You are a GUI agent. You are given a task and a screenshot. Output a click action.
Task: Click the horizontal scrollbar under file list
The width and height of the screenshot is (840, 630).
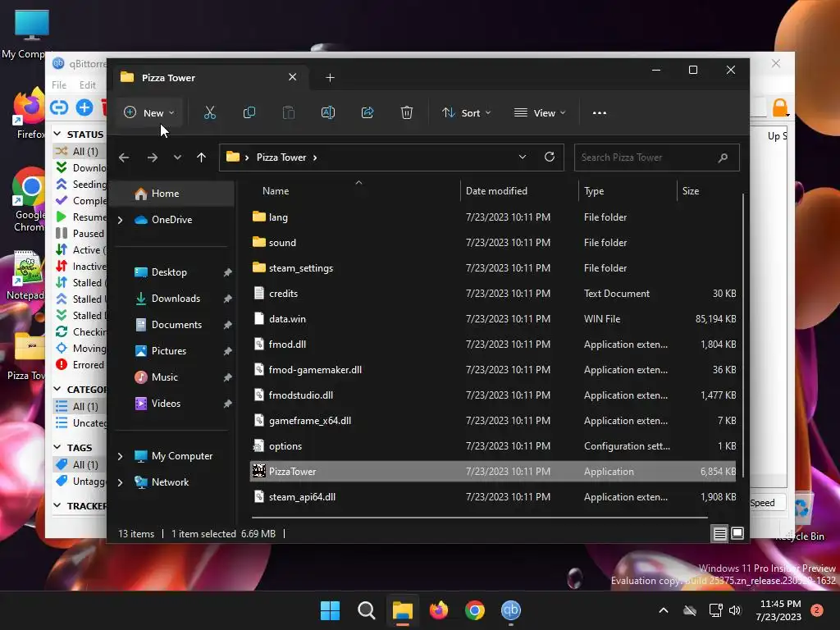479,518
